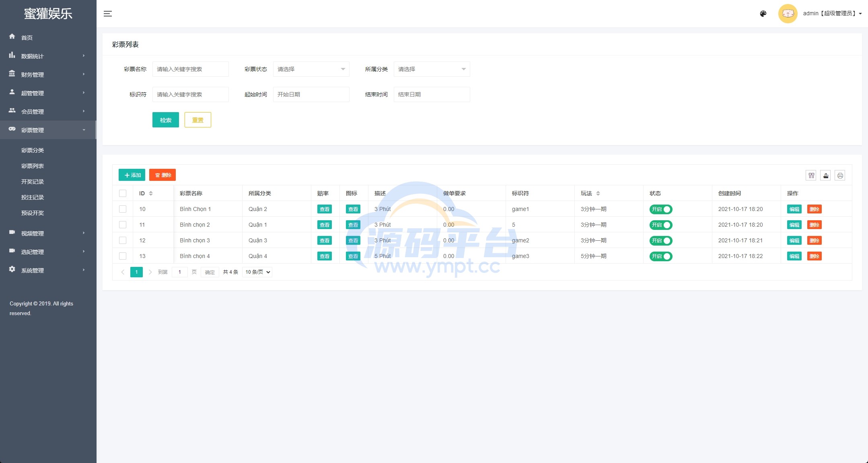Viewport: 868px width, 463px height.
Task: Expand 数据统计 sidebar menu
Action: point(48,56)
